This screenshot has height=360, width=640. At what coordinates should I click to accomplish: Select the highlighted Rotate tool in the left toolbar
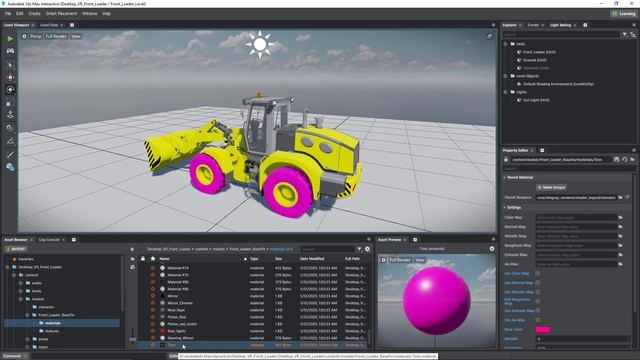tap(10, 90)
